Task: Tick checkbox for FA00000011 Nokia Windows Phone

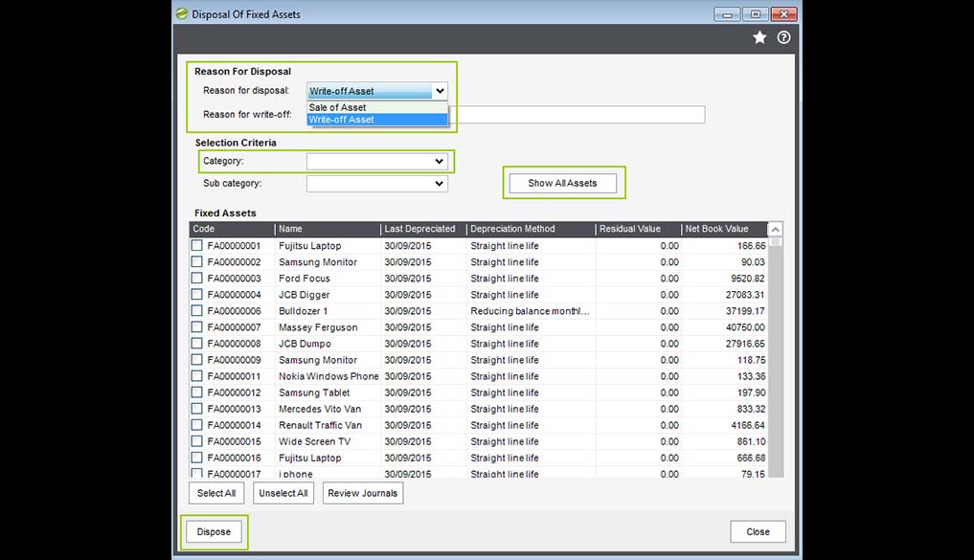Action: [x=197, y=375]
